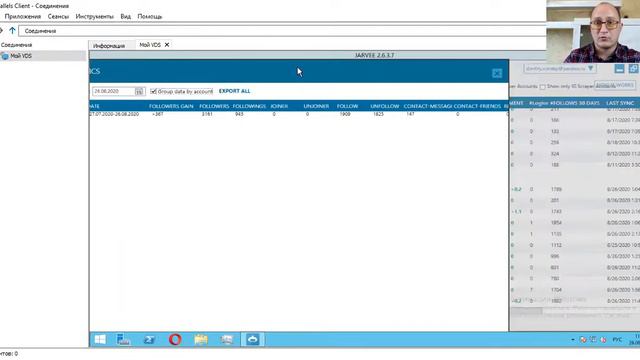
Task: Click the 27.07.2020-26.08.2020 date range cell
Action: click(x=115, y=114)
